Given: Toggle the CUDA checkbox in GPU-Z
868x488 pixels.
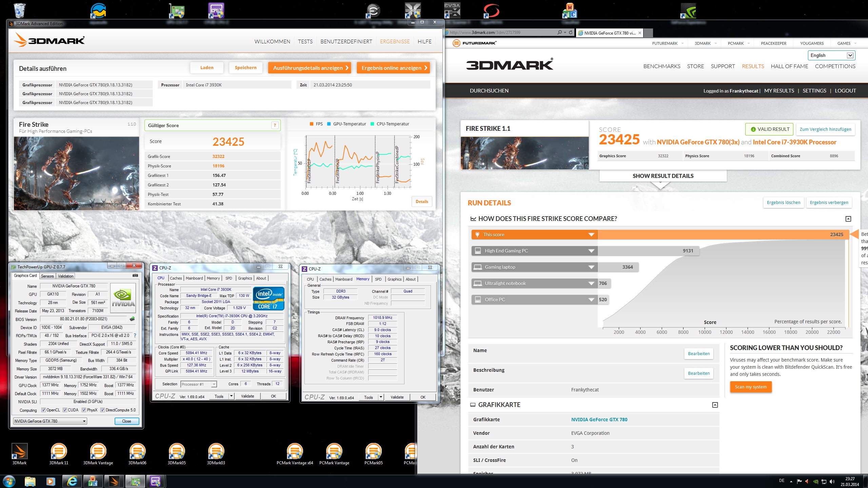Looking at the screenshot, I should (65, 410).
